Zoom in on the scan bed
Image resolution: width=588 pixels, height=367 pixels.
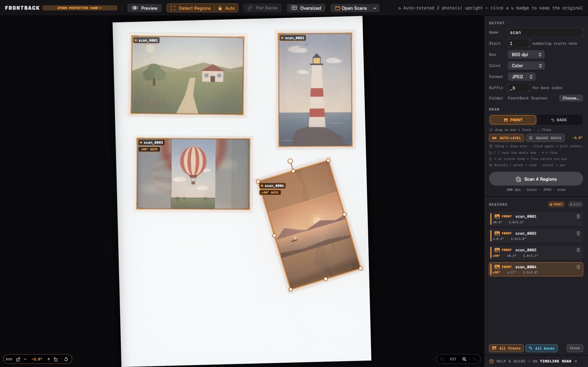tap(464, 359)
